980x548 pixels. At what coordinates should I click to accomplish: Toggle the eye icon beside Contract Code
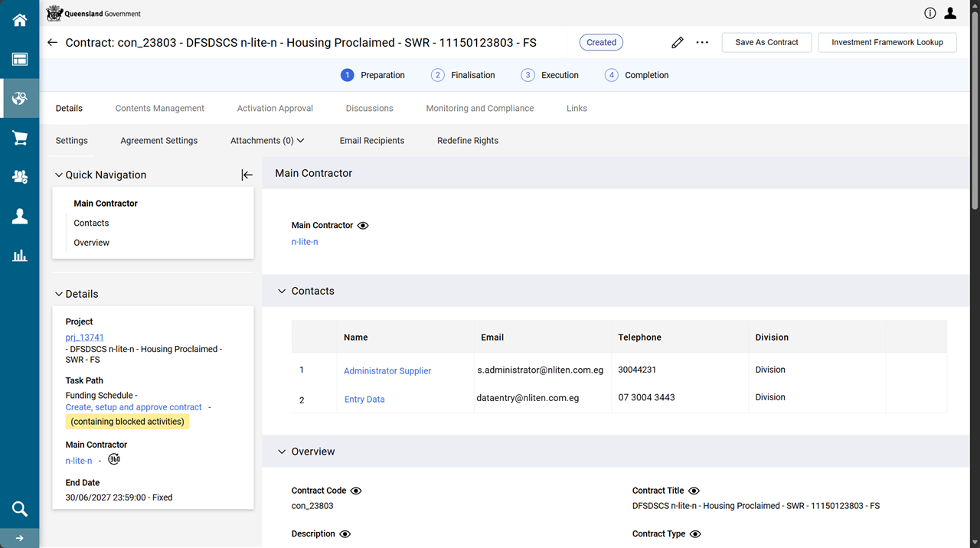[x=356, y=491]
